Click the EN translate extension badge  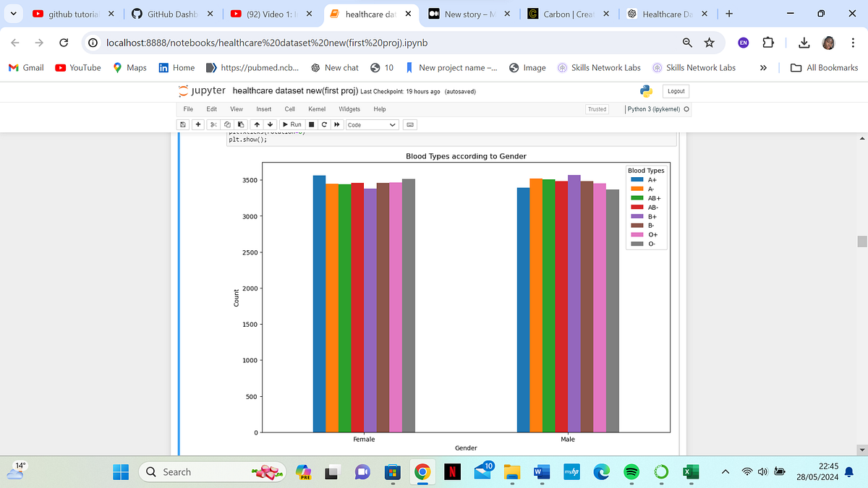(x=743, y=43)
